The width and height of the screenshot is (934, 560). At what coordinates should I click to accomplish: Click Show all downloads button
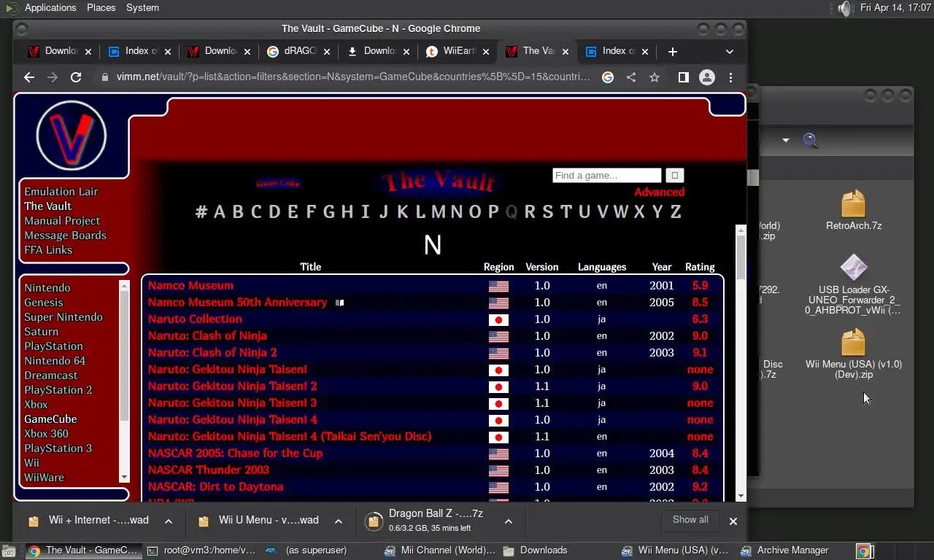[690, 520]
